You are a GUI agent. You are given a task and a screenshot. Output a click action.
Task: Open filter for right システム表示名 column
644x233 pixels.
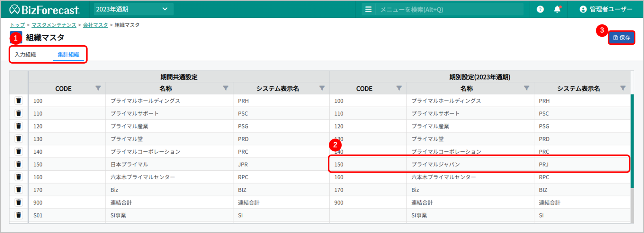[622, 88]
